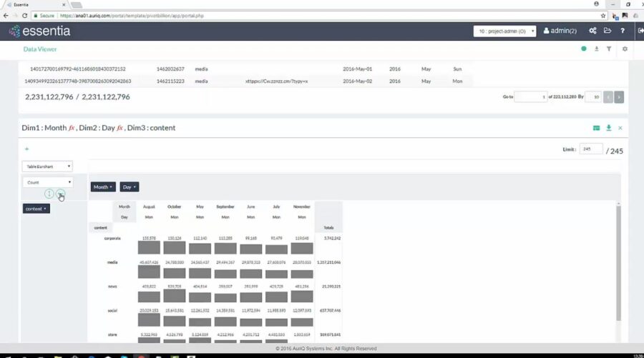The image size is (644, 358).
Task: Open the help question mark icon
Action: click(x=623, y=31)
